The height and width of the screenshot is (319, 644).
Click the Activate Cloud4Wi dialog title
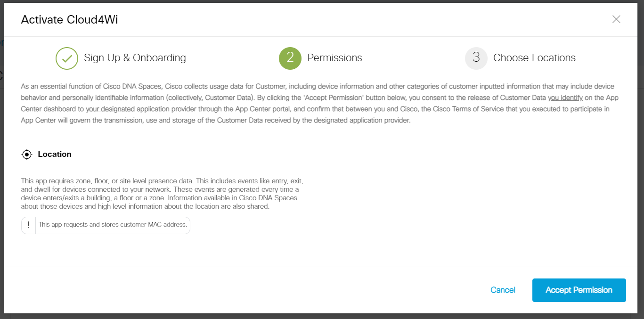69,19
